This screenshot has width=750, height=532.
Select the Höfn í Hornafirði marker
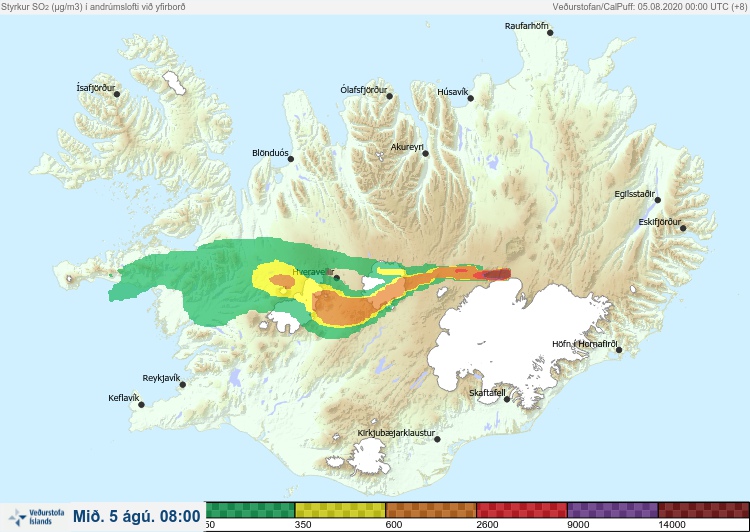pyautogui.click(x=618, y=350)
